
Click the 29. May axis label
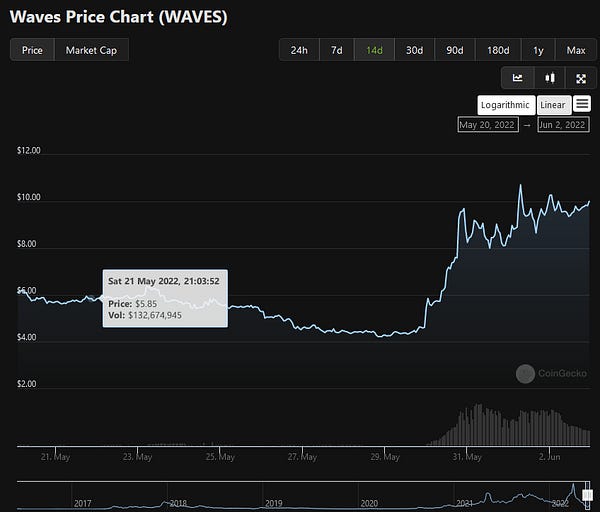(385, 457)
